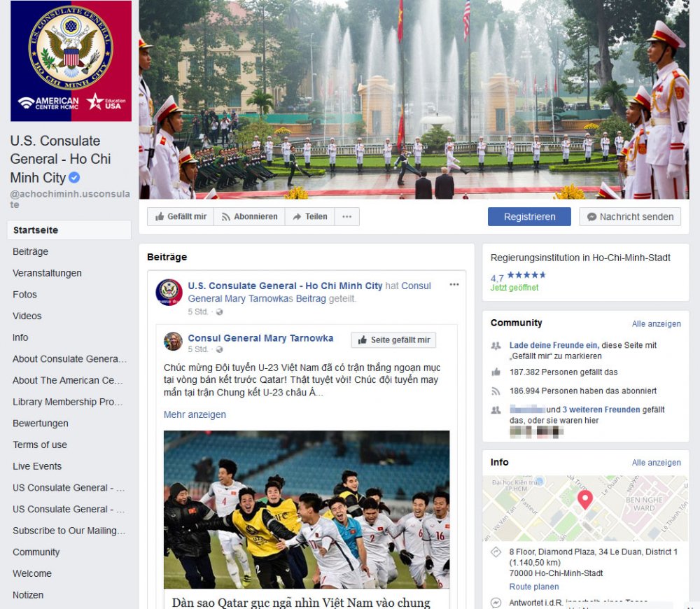700x609 pixels.
Task: Click Route planen link
Action: pos(534,587)
